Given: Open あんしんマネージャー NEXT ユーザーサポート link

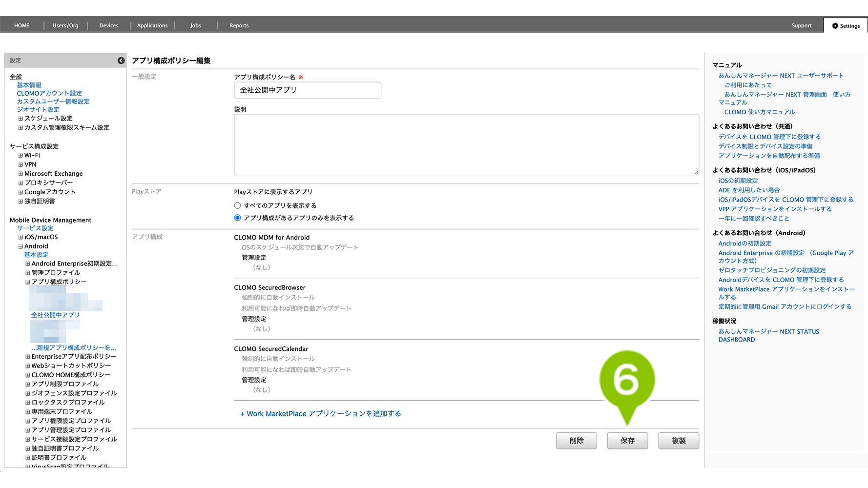Looking at the screenshot, I should point(781,76).
